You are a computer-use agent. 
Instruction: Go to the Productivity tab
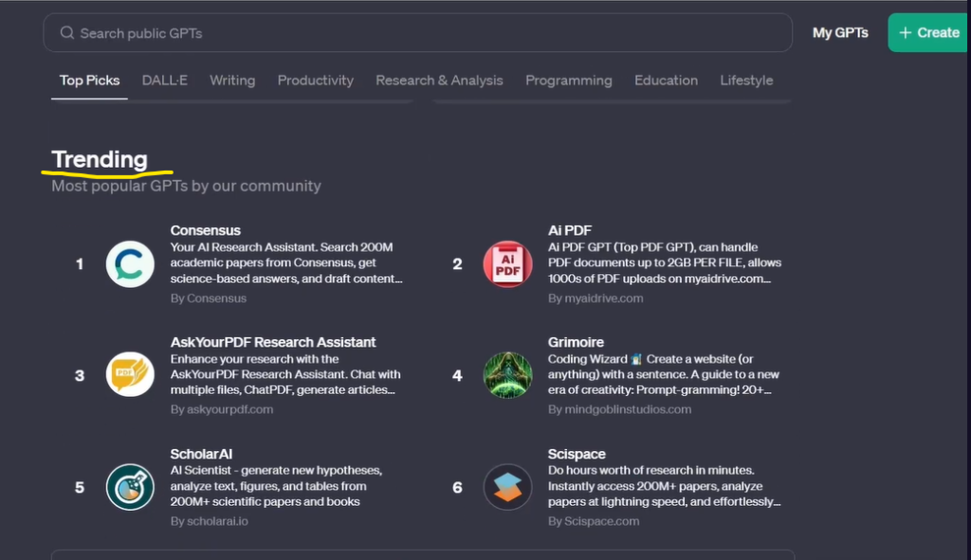(315, 81)
